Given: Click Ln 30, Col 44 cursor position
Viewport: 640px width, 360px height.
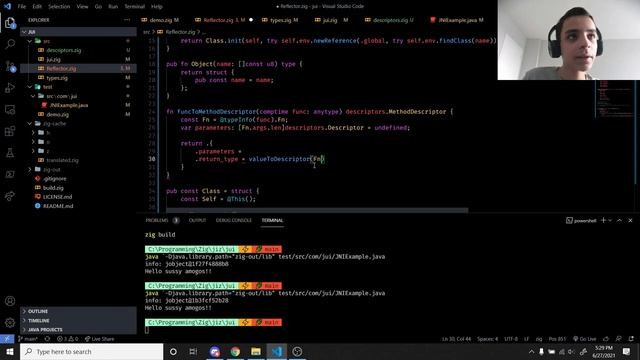Looking at the screenshot, I should (x=456, y=339).
